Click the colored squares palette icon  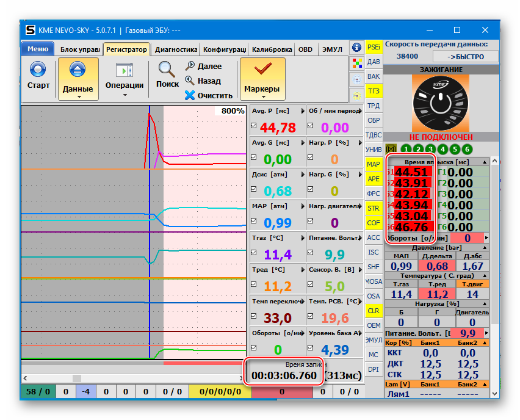[357, 63]
